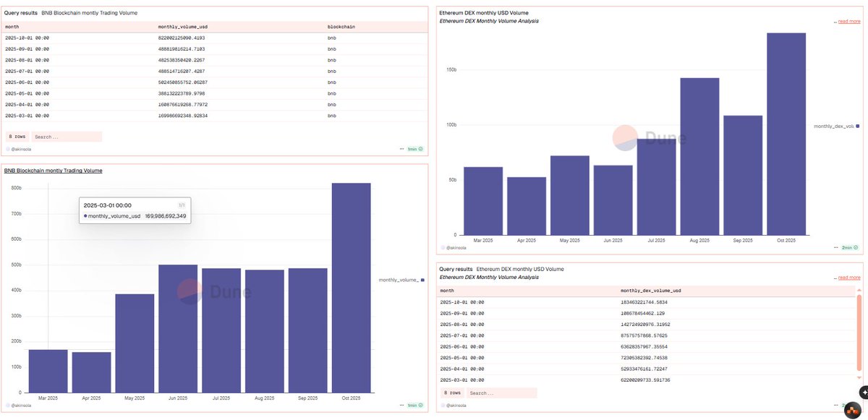The image size is (868, 420).
Task: Sort BNB table by blockchain column header
Action: pyautogui.click(x=342, y=26)
